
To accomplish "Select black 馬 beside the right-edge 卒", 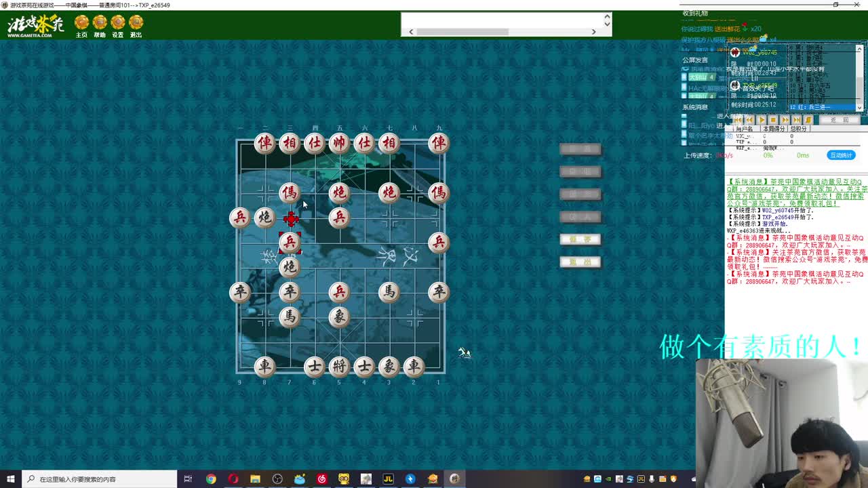I will point(389,292).
